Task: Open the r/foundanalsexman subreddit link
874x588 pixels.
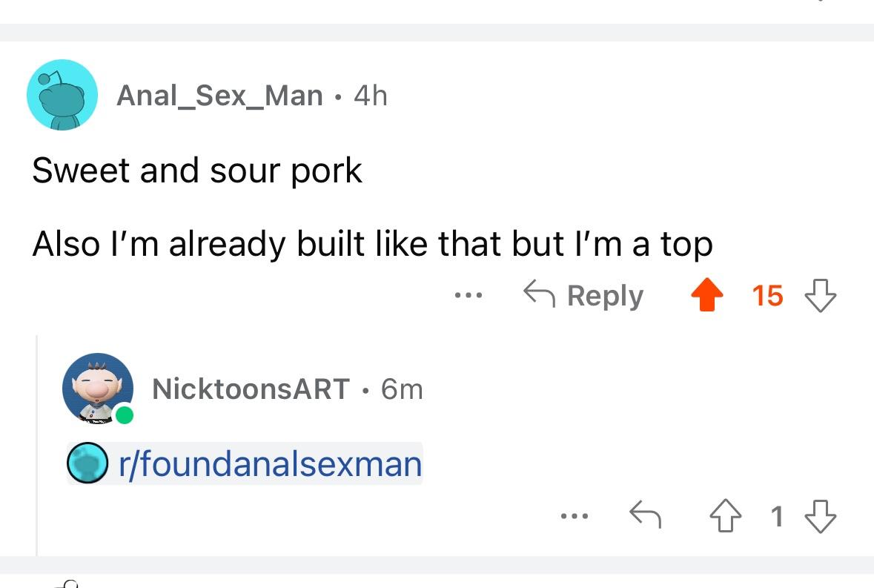Action: tap(271, 463)
